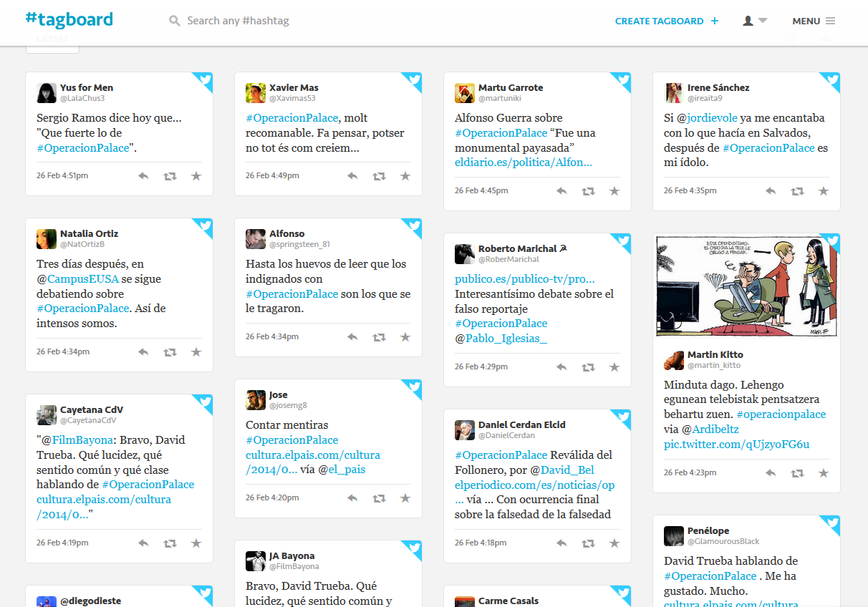Open the MENU hamburger
868x607 pixels.
(814, 21)
